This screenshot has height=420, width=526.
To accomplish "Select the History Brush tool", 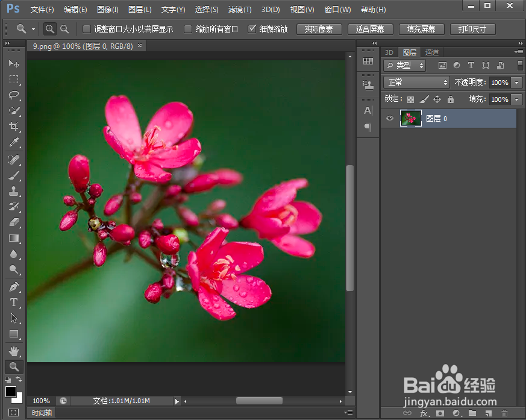I will (x=14, y=207).
